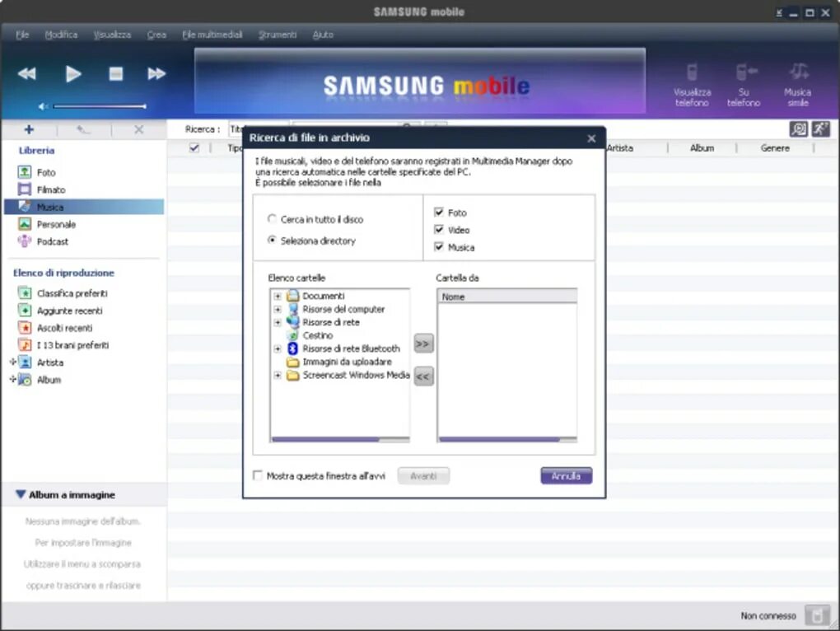Skip forward with fast-forward button
The width and height of the screenshot is (840, 631).
point(156,73)
